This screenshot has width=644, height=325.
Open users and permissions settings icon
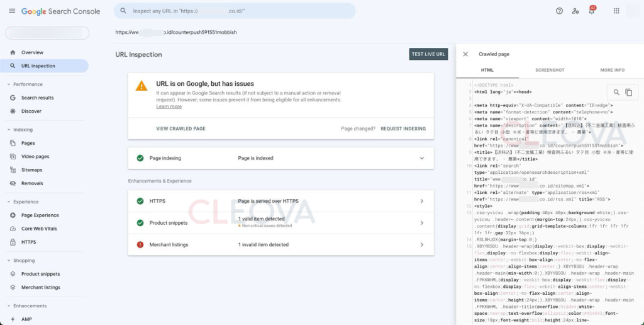coord(575,11)
